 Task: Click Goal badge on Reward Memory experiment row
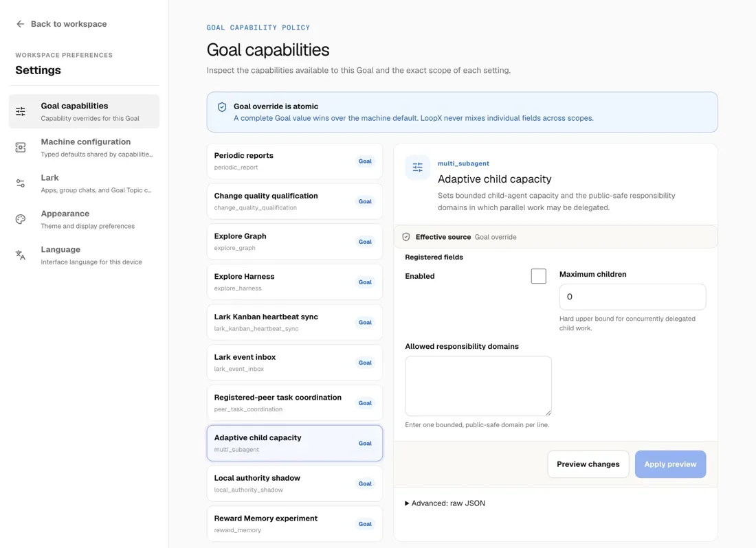(x=365, y=524)
